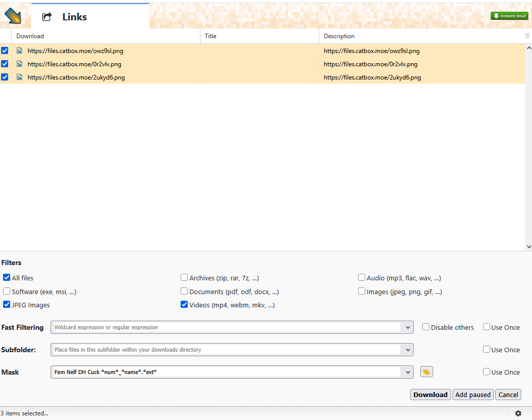532x420 pixels.
Task: Uncheck the owz9sl.png download checkbox
Action: click(5, 50)
